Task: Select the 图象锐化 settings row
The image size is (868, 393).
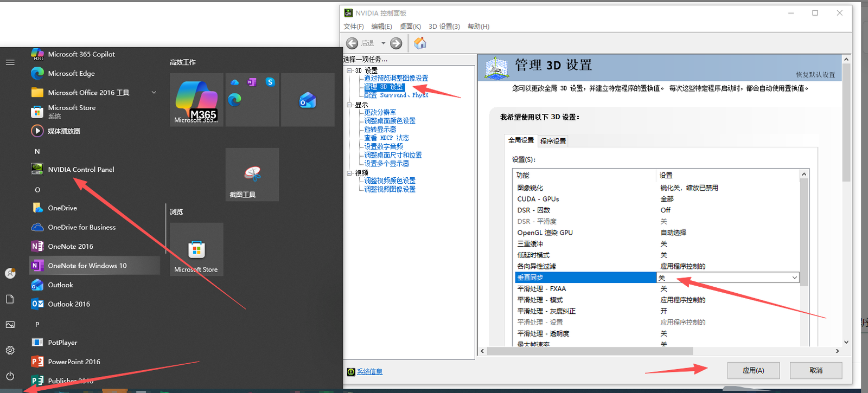Action: coord(656,188)
